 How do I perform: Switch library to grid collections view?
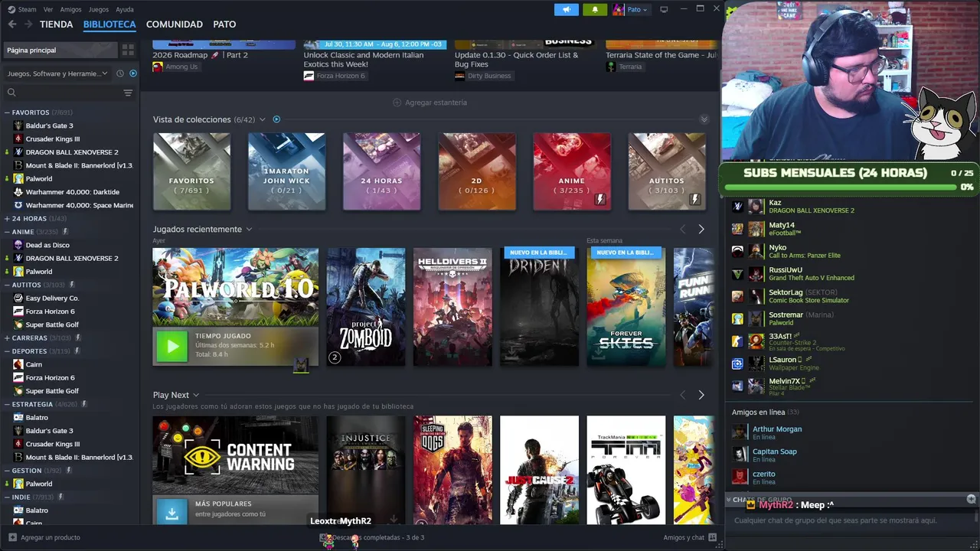click(128, 50)
